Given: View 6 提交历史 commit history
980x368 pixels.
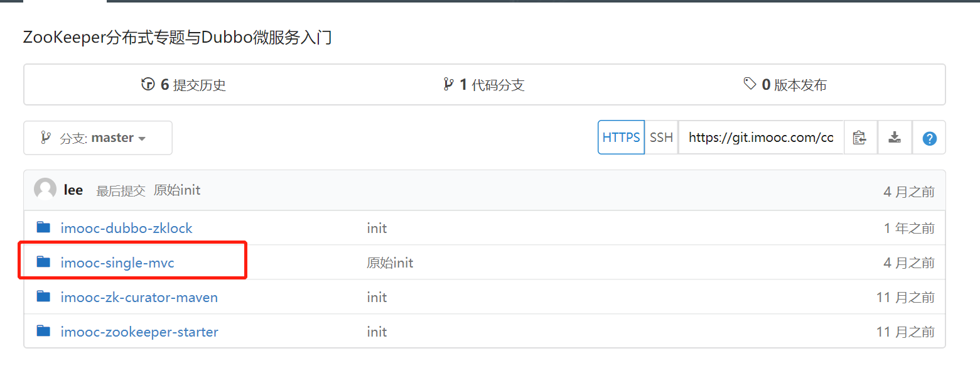Looking at the screenshot, I should coord(183,85).
